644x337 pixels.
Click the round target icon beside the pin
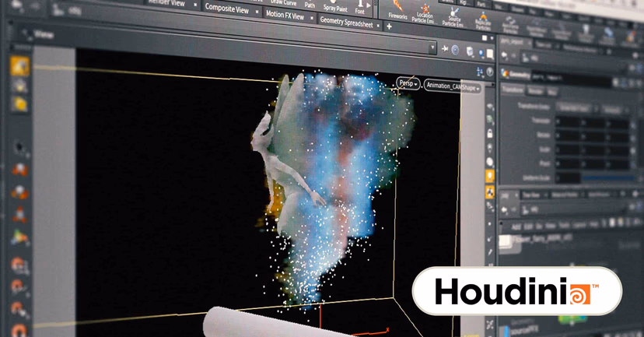tap(455, 50)
